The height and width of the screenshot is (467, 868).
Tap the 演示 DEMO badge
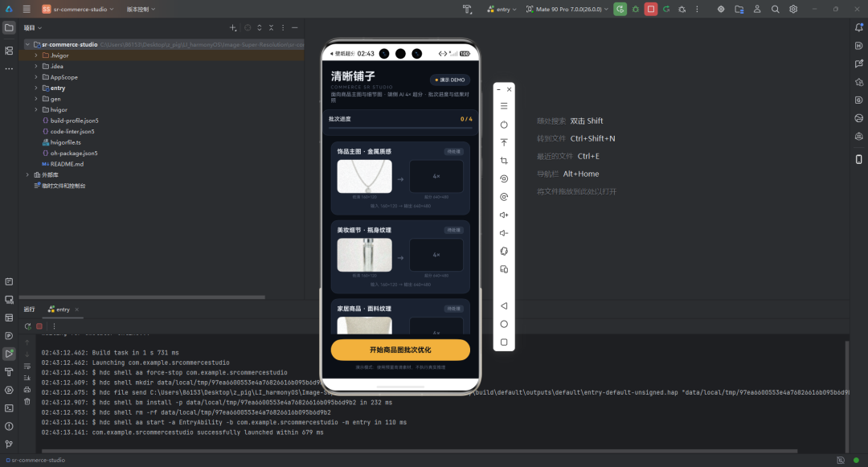450,80
